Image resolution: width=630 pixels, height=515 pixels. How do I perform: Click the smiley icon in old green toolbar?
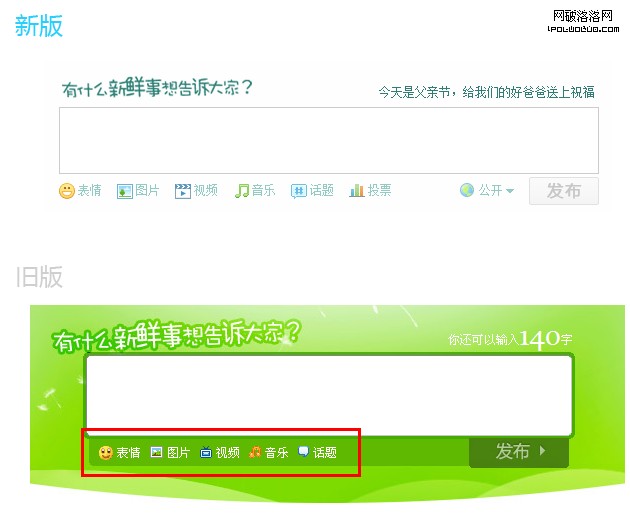106,453
